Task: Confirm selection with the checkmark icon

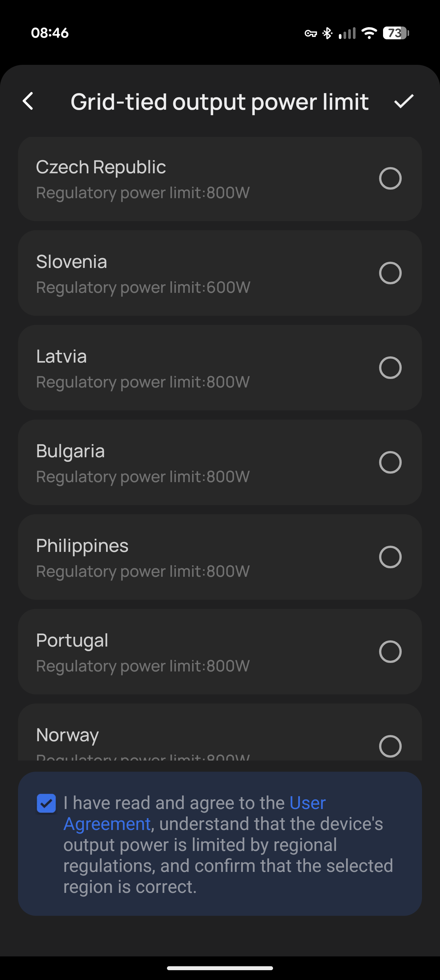Action: (x=403, y=101)
